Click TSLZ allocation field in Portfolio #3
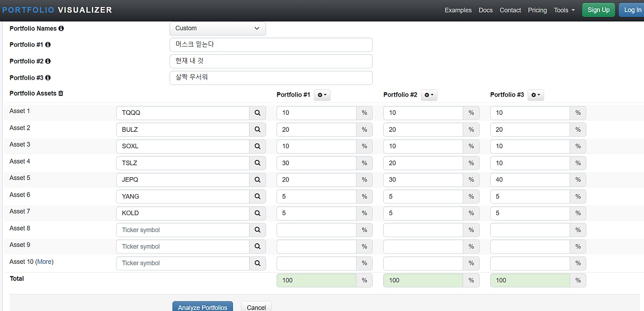644x311 pixels. click(x=530, y=163)
